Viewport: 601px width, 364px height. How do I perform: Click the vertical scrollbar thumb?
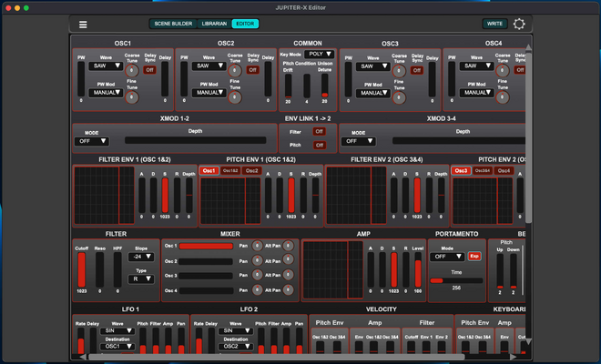click(x=528, y=138)
